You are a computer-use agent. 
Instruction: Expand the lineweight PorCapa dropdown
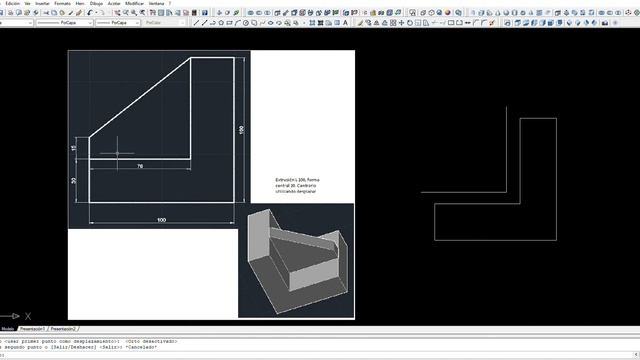137,23
